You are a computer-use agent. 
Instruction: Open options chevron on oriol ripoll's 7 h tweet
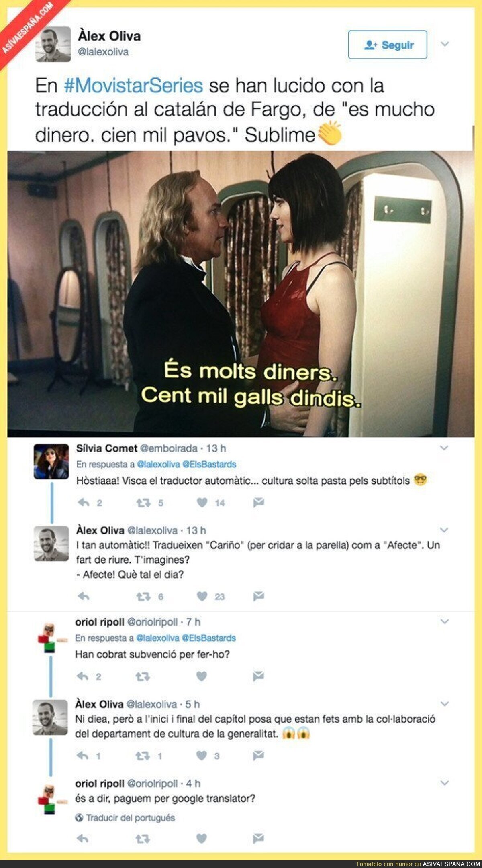(x=444, y=621)
